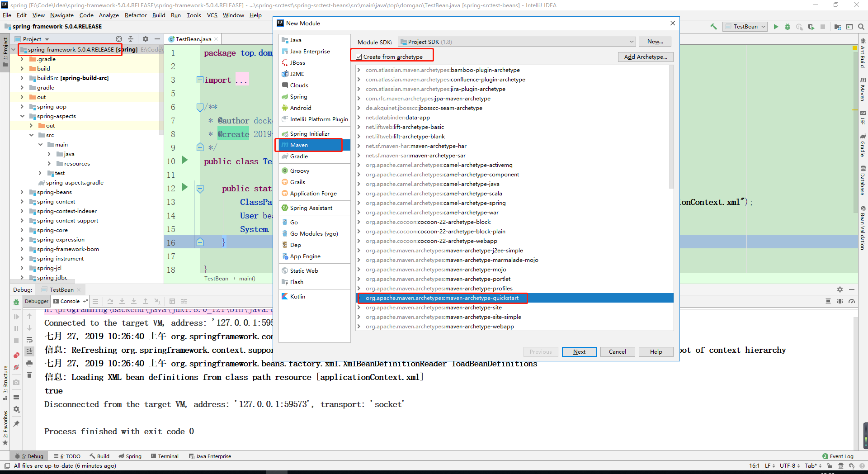
Task: Toggle the read-only lock icon in status bar
Action: [830, 466]
